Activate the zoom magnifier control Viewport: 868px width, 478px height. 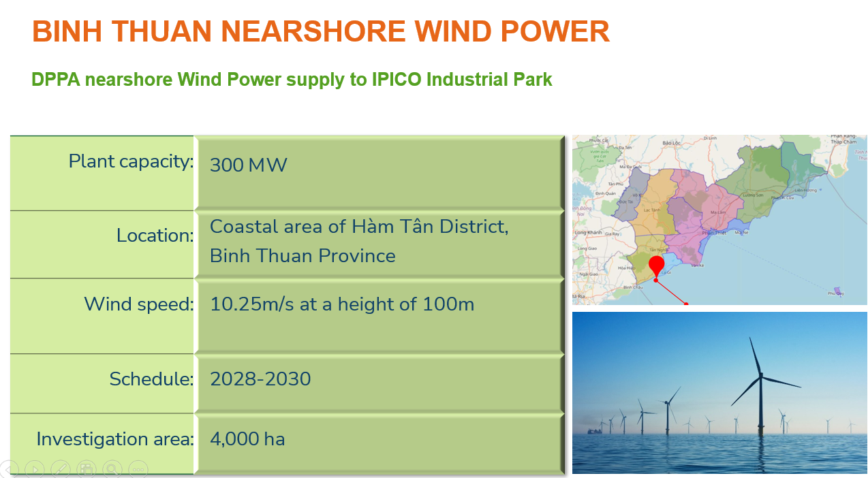pyautogui.click(x=112, y=469)
